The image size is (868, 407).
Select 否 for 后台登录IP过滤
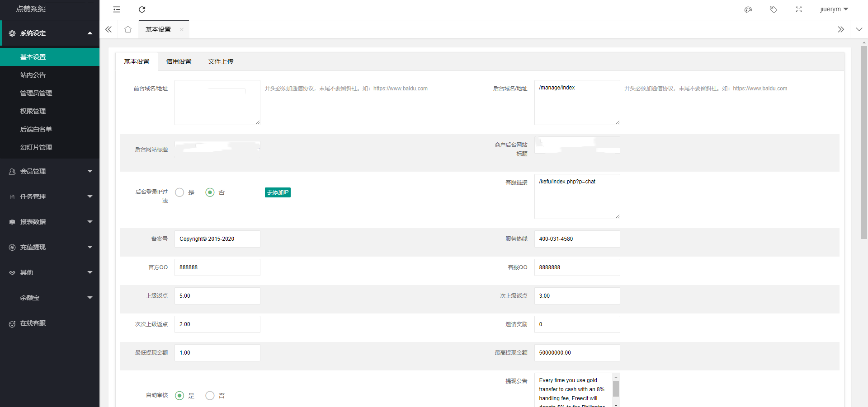(210, 192)
